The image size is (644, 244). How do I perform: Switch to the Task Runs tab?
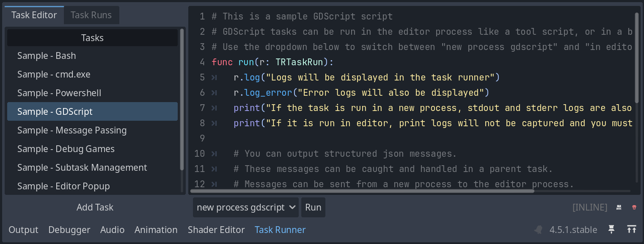pos(91,14)
